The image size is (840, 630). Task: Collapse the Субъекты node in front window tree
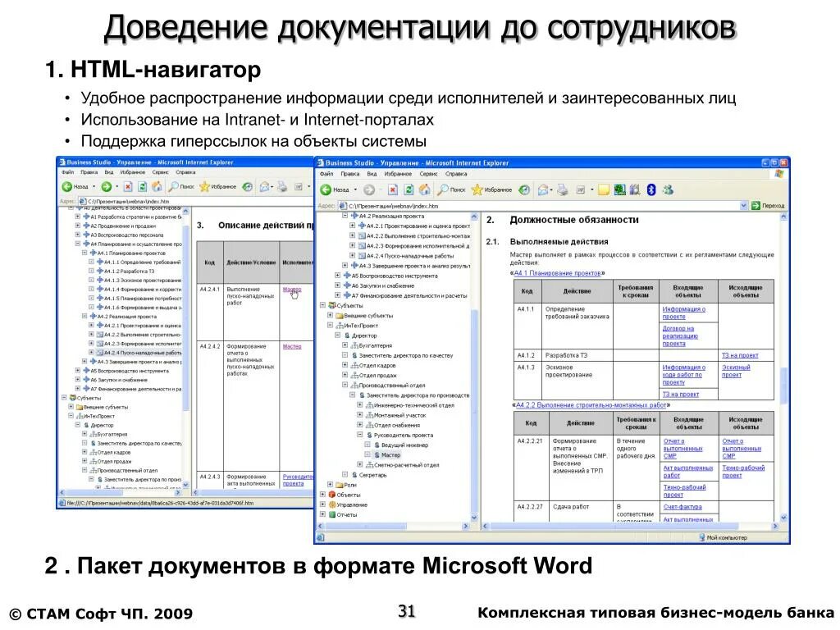tap(322, 305)
